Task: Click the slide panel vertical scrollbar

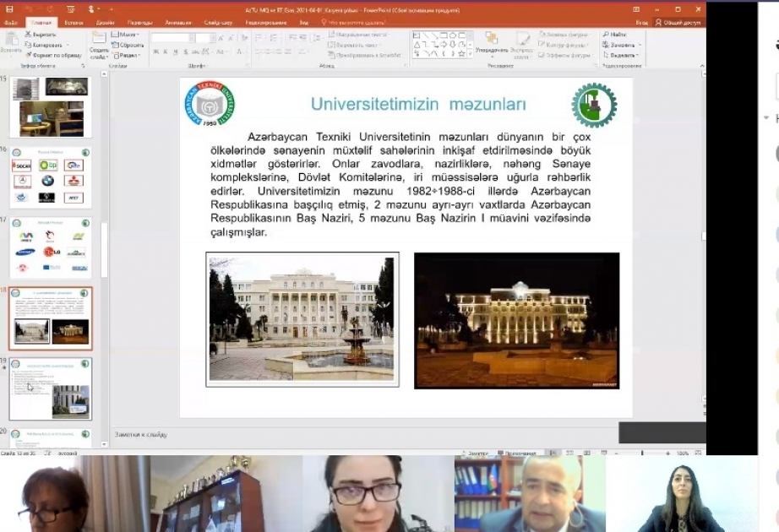Action: click(x=104, y=258)
